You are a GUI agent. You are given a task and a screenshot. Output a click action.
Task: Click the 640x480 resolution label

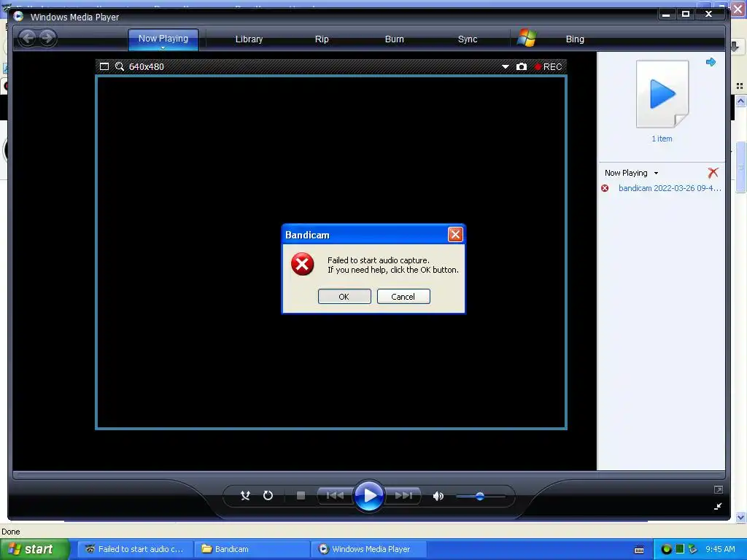[x=146, y=66]
